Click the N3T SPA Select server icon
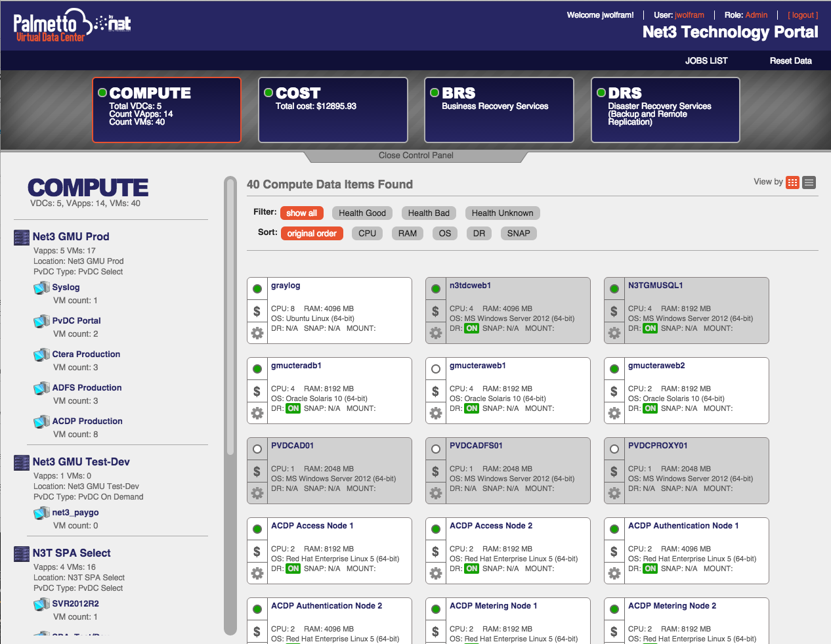 22,553
